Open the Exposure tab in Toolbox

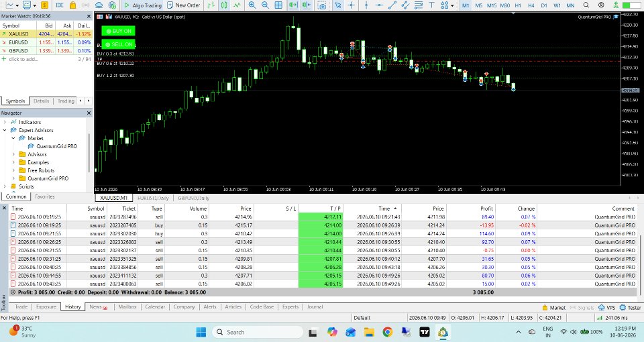tap(46, 306)
